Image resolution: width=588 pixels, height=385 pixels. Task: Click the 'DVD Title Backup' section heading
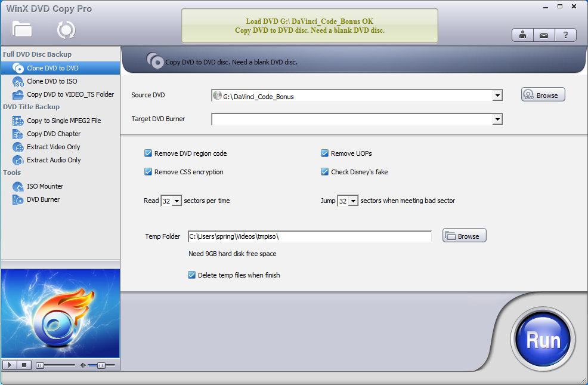point(31,107)
